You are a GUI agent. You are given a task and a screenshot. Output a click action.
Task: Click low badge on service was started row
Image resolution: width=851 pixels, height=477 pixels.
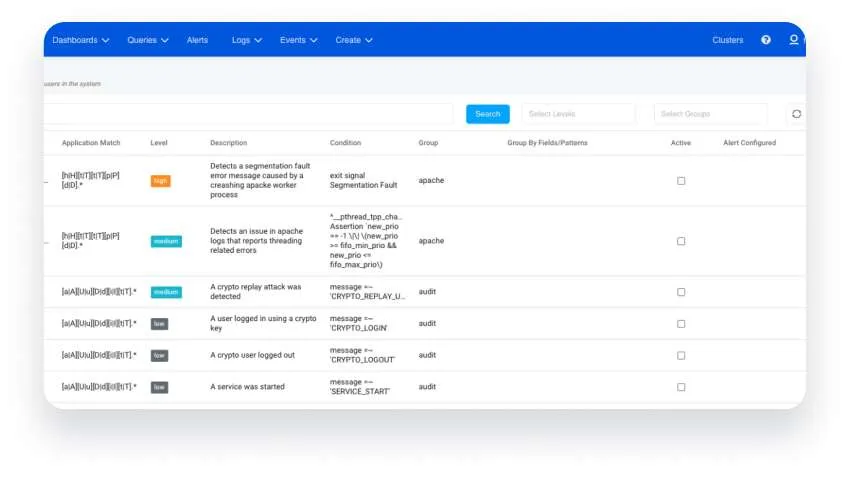coord(159,387)
